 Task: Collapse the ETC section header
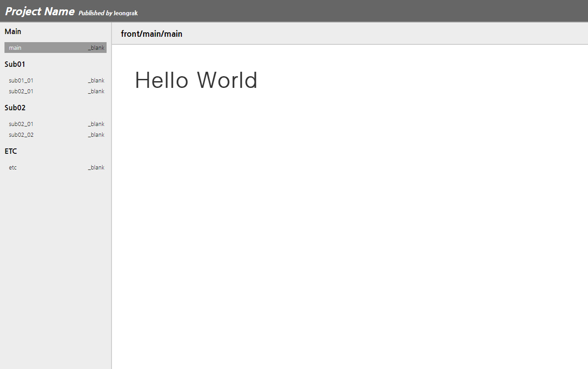[10, 151]
